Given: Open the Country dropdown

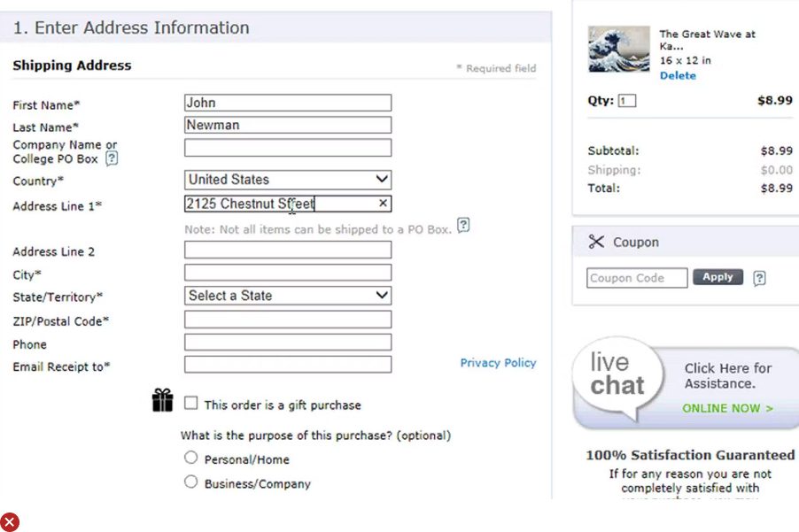Looking at the screenshot, I should tap(288, 180).
